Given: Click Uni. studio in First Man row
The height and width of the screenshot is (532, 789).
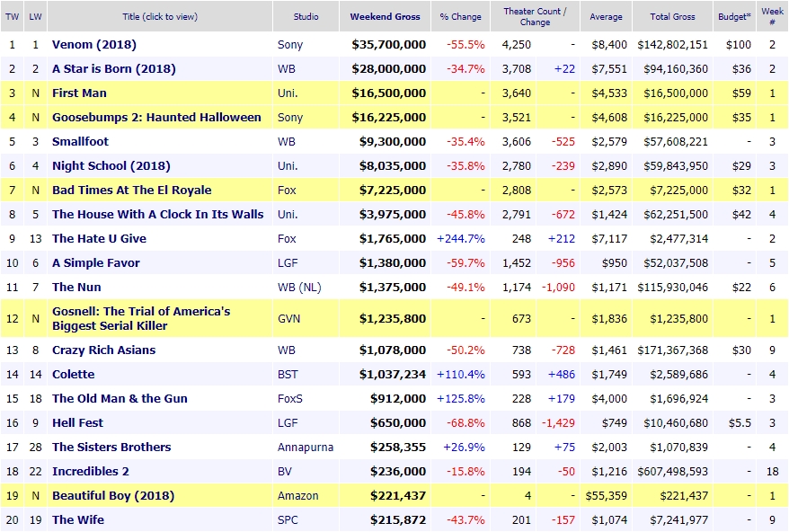Looking at the screenshot, I should (288, 93).
